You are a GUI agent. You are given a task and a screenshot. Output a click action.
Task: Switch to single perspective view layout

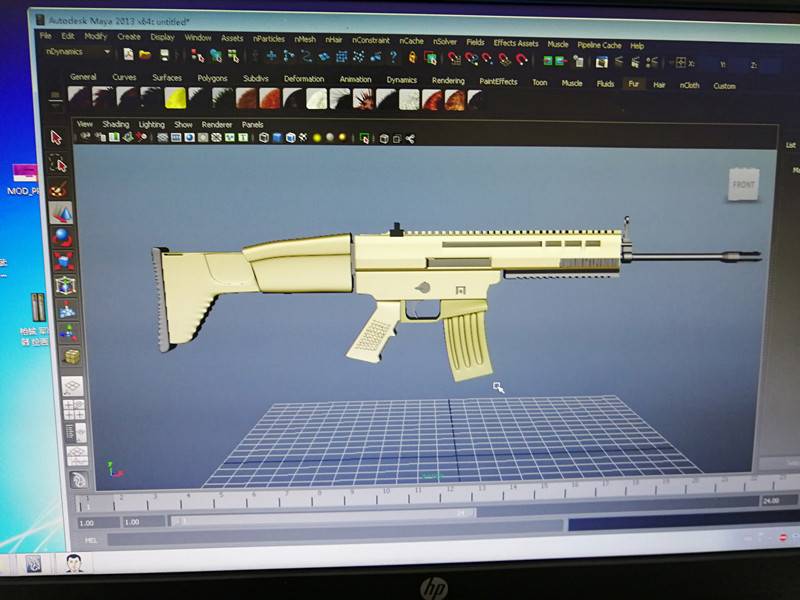[72, 386]
